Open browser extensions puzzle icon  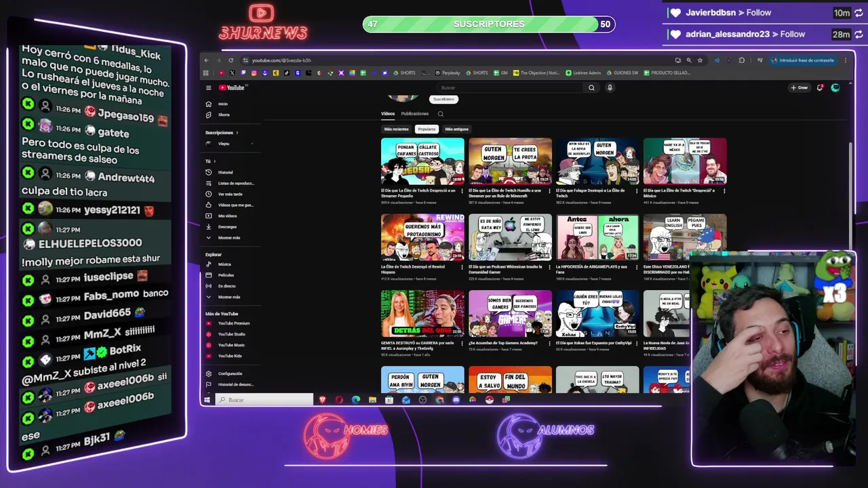(x=742, y=60)
